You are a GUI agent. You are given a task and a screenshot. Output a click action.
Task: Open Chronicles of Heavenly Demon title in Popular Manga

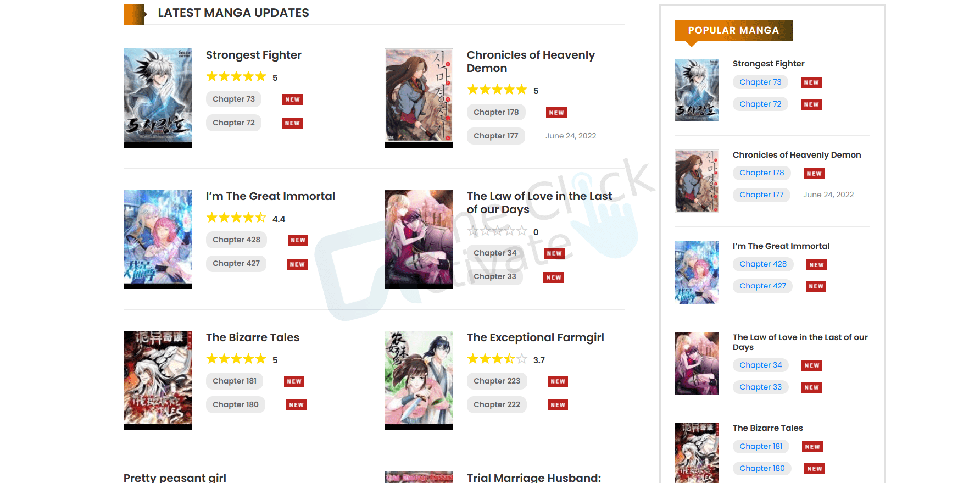[x=797, y=155]
